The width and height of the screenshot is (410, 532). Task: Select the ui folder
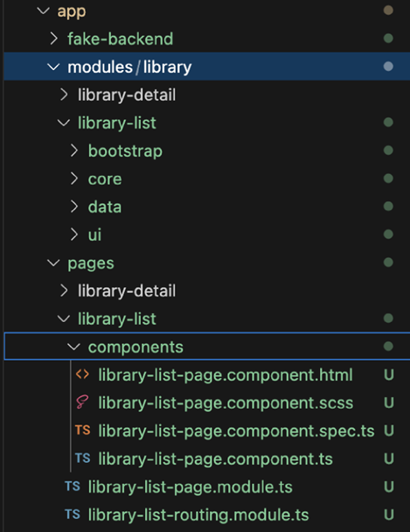(94, 234)
